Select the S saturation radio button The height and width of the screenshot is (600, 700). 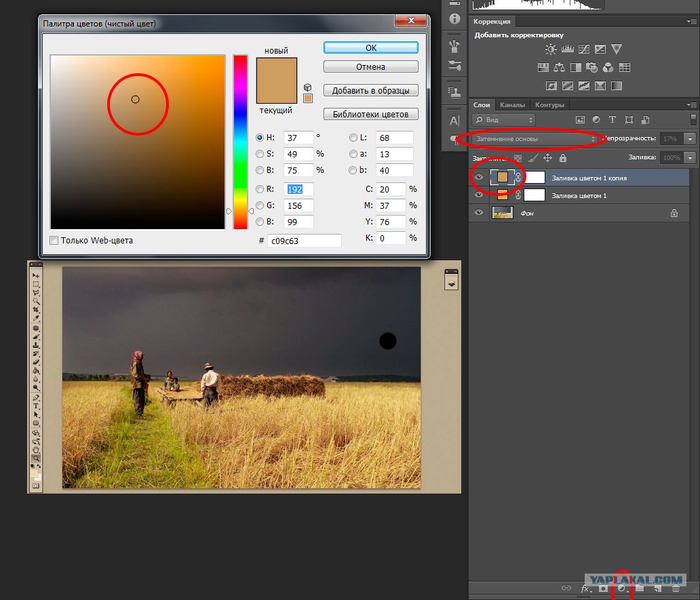(x=259, y=154)
